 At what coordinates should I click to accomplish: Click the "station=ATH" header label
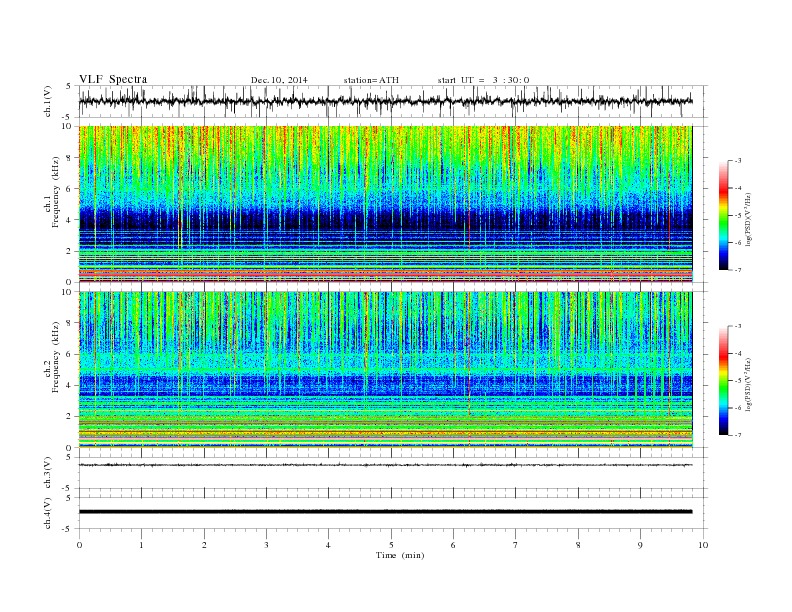click(371, 80)
